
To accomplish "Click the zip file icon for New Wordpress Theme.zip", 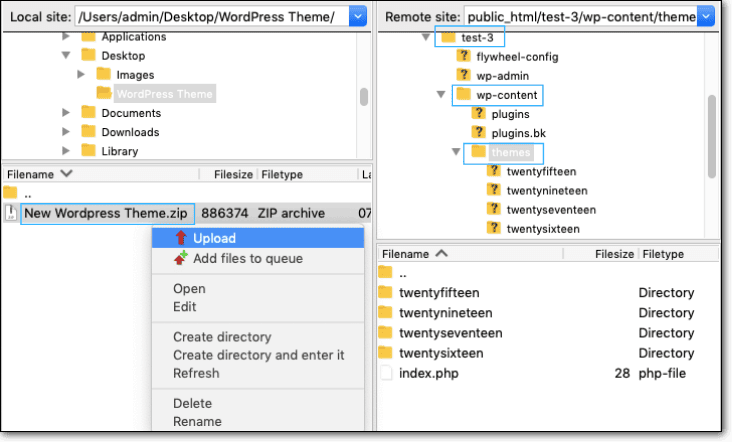I will 10,213.
